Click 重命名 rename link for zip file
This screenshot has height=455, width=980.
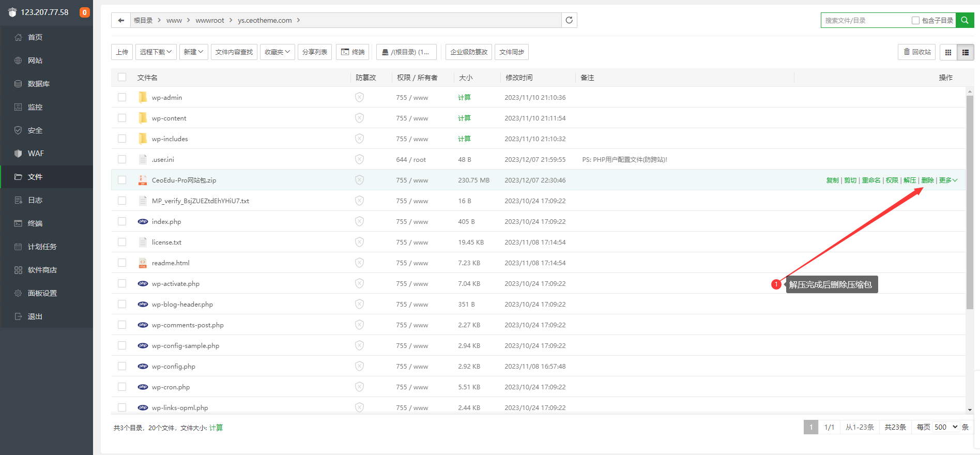click(x=871, y=180)
